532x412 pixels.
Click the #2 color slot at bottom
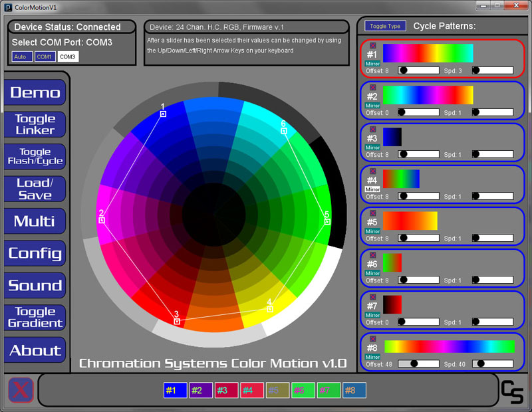pyautogui.click(x=201, y=390)
